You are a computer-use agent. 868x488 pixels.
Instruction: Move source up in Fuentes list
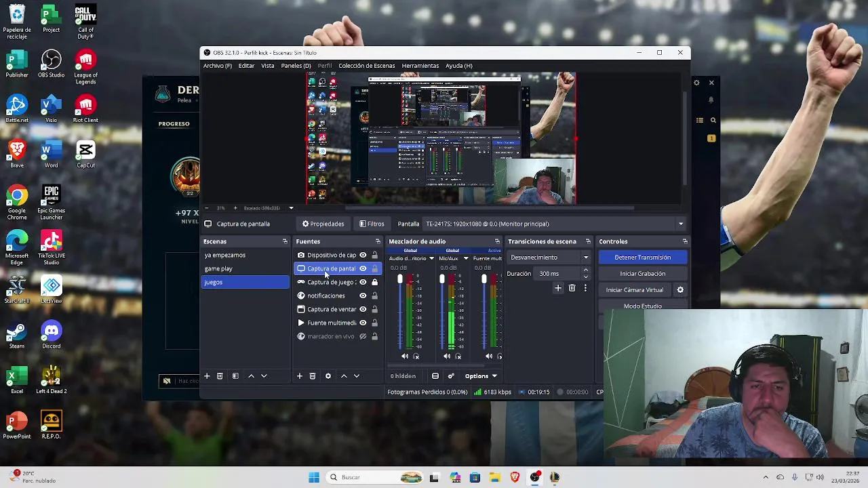coord(344,376)
